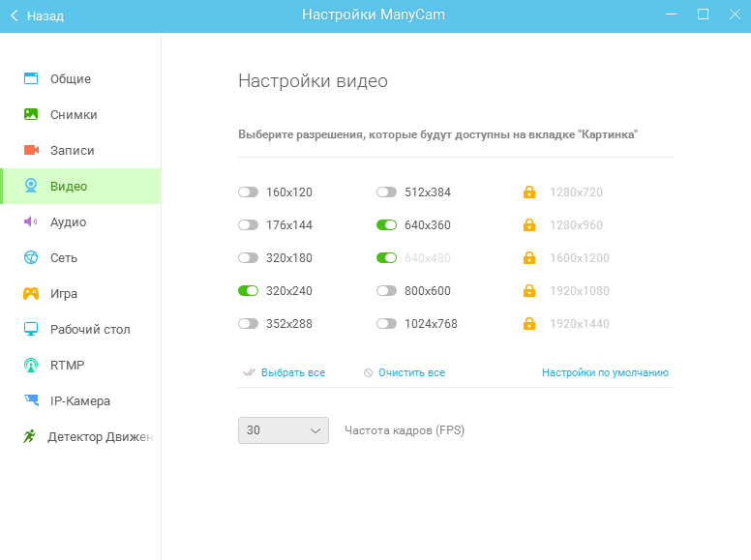The image size is (751, 560).
Task: Open the Рабочий стол settings section
Action: coord(80,329)
